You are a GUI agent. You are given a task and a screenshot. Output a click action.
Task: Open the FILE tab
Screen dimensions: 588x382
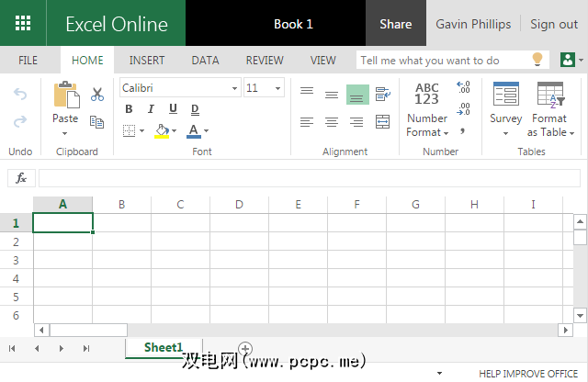coord(28,61)
